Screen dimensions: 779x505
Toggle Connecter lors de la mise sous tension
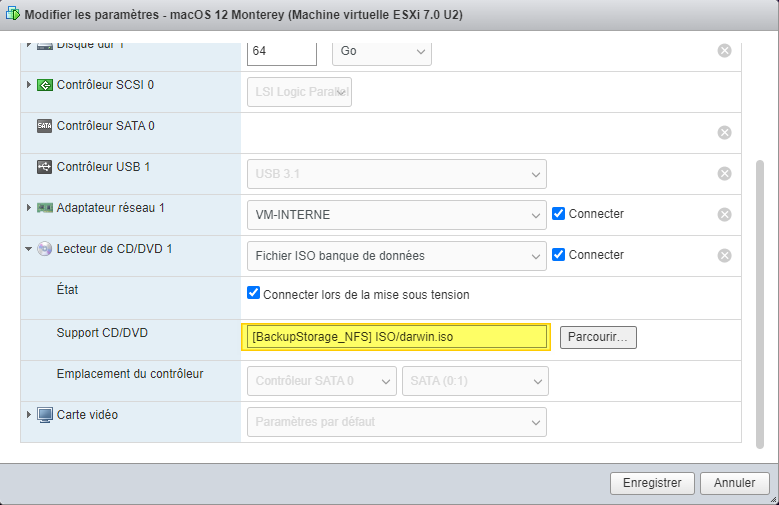coord(253,293)
